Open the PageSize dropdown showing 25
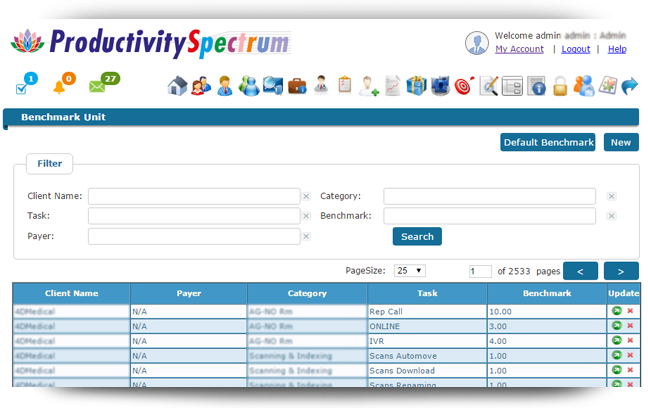 410,271
